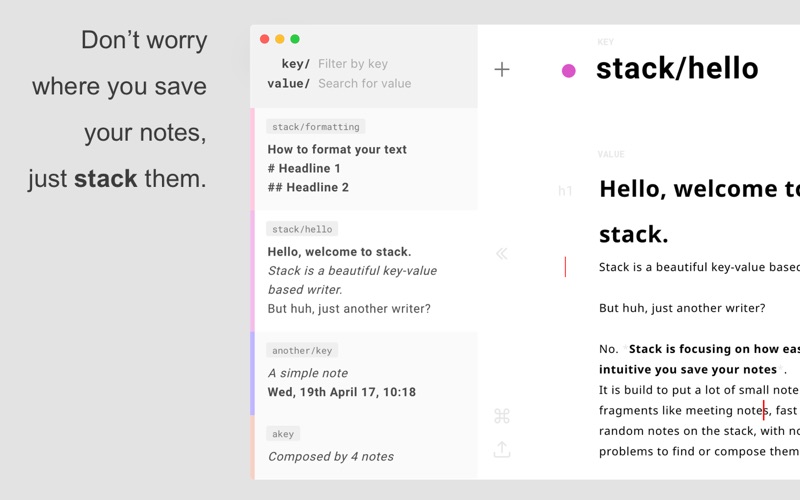Screen dimensions: 800x500
Task: Open the akey composed note
Action: pyautogui.click(x=364, y=447)
